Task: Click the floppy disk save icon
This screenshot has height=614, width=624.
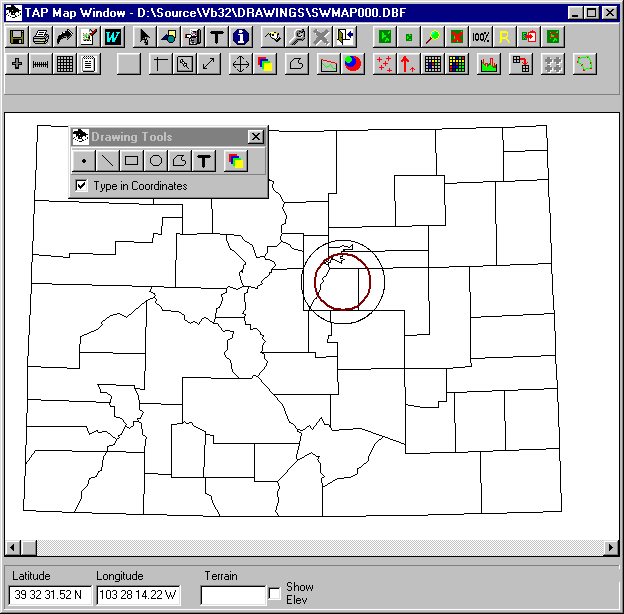Action: [17, 37]
